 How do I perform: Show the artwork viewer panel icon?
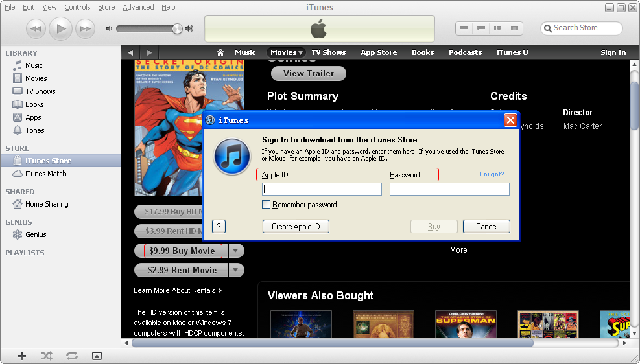point(97,356)
